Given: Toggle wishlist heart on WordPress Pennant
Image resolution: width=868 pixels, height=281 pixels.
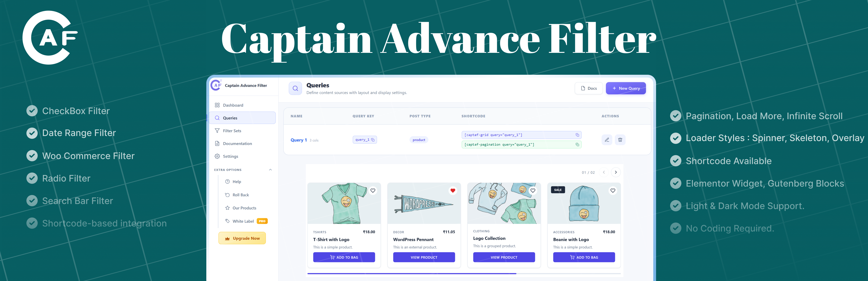Looking at the screenshot, I should [x=453, y=191].
